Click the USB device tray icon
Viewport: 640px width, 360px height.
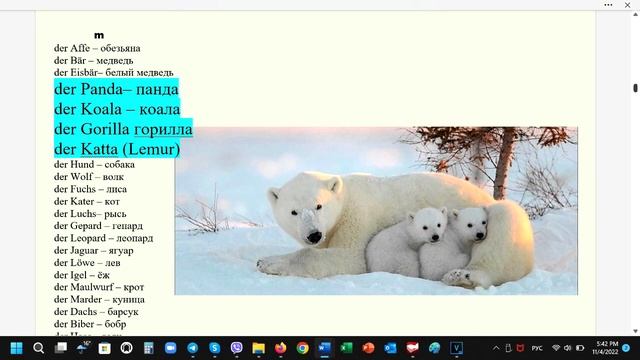coord(508,348)
